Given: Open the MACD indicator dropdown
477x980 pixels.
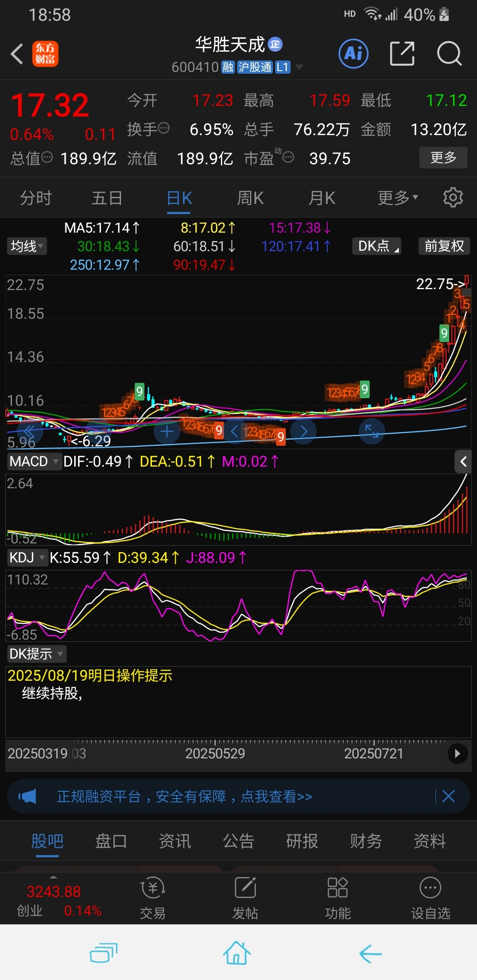Looking at the screenshot, I should tap(34, 462).
